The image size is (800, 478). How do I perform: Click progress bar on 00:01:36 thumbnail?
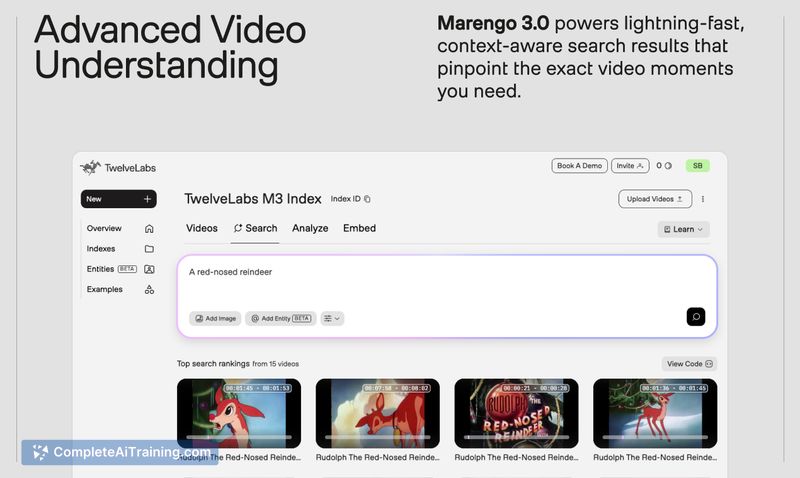tap(655, 437)
